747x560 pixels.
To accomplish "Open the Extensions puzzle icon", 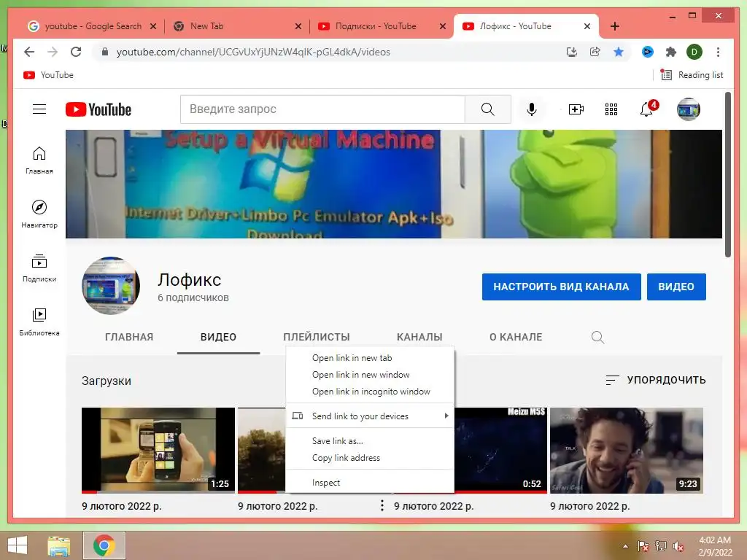I will point(671,52).
